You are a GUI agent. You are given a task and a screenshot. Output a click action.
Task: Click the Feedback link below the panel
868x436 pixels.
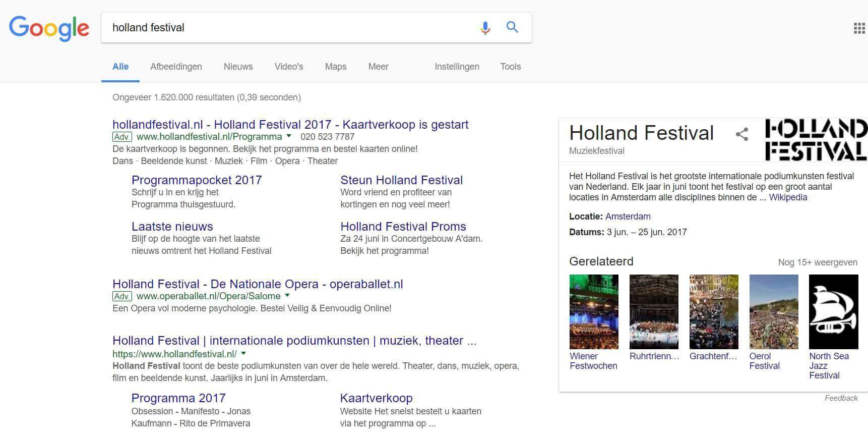(841, 398)
